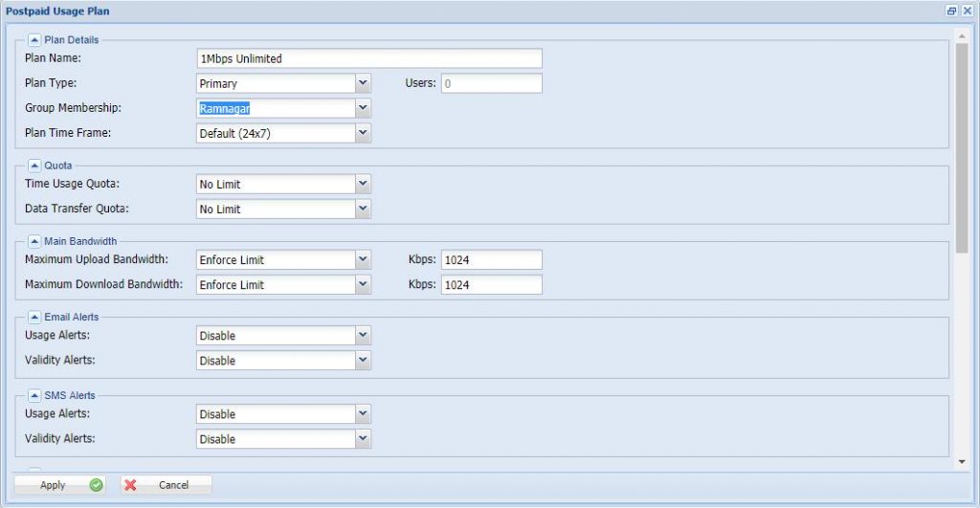The width and height of the screenshot is (980, 508).
Task: Close the Postpaid Usage Plan dialog
Action: pos(967,11)
